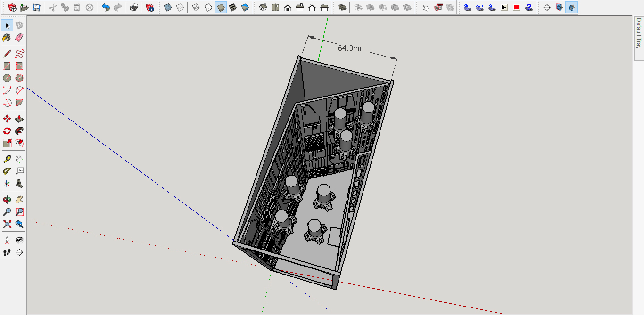Click the 'Bub' bubble icon
The image size is (644, 315).
[x=492, y=8]
